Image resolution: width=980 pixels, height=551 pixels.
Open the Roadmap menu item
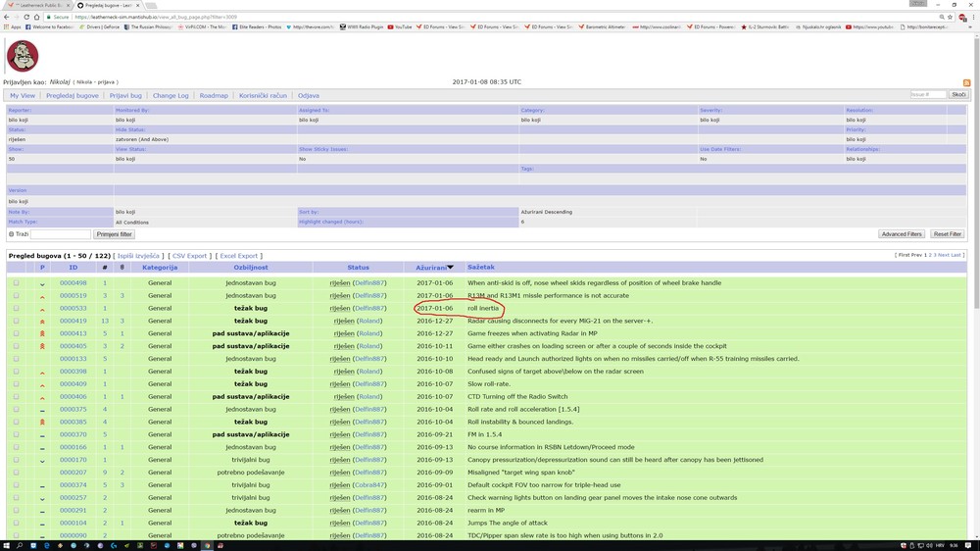(214, 96)
